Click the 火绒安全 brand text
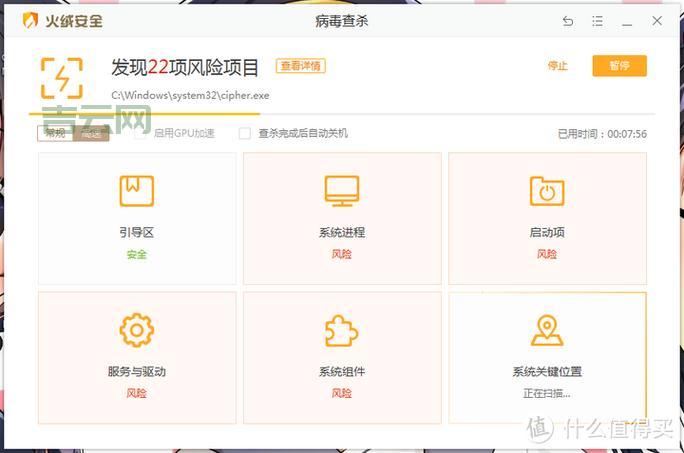This screenshot has width=684, height=453. click(74, 21)
